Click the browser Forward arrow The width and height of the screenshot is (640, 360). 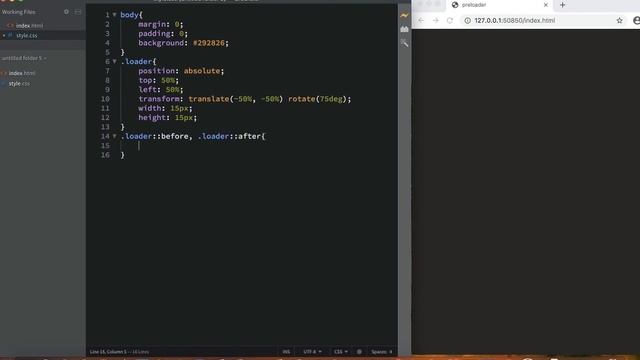click(x=436, y=20)
